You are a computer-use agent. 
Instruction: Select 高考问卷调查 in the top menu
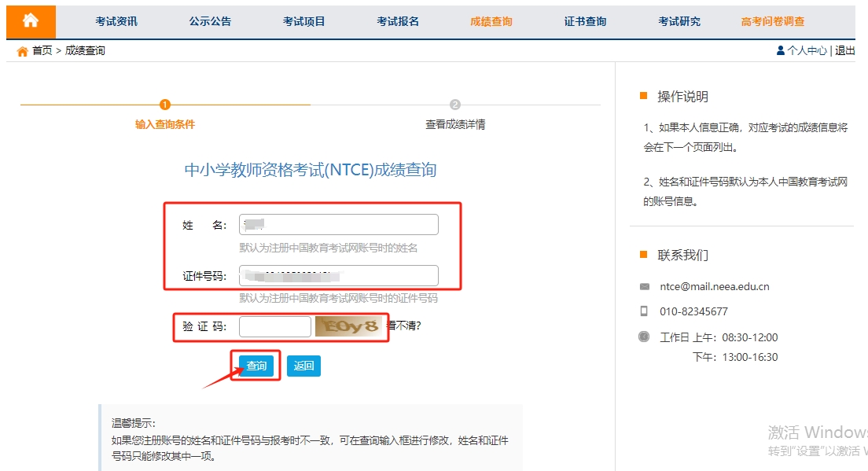coord(772,21)
